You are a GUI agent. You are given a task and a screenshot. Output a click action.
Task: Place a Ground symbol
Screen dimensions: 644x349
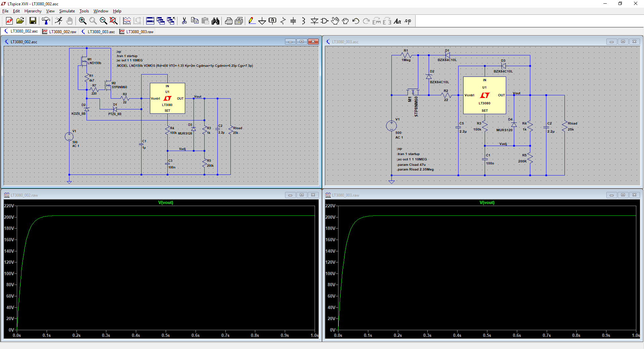pos(262,21)
